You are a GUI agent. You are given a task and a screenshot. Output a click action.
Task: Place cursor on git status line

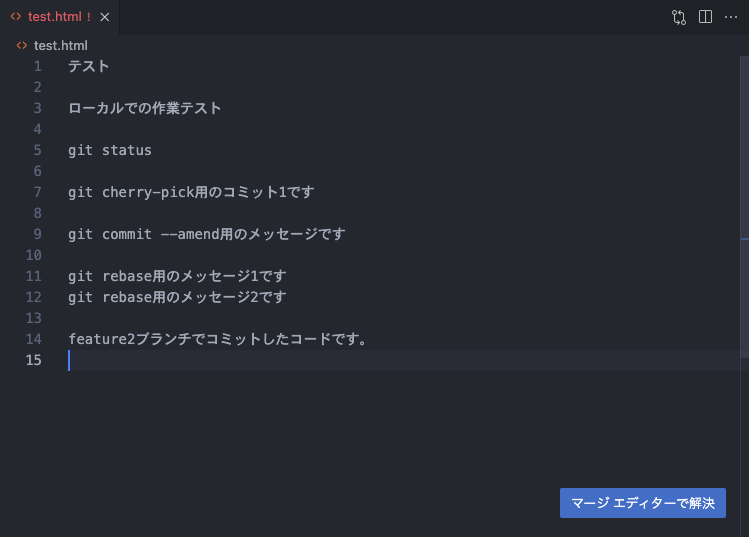[110, 150]
